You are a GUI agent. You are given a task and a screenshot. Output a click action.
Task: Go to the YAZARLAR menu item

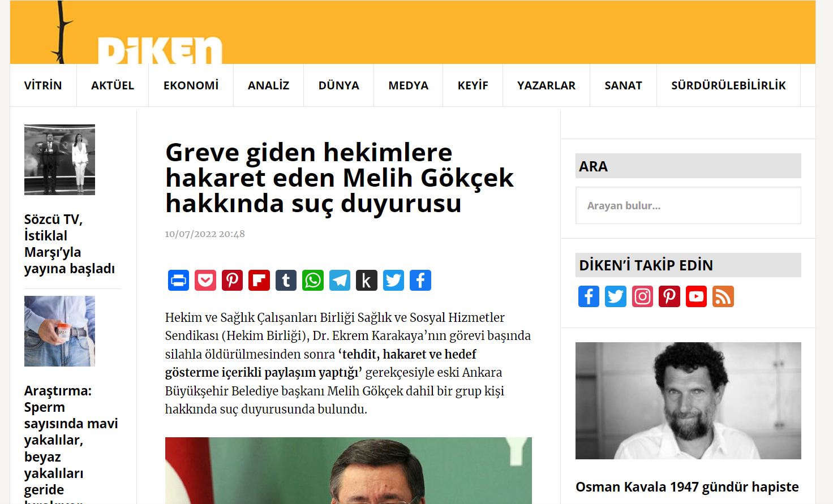click(546, 85)
